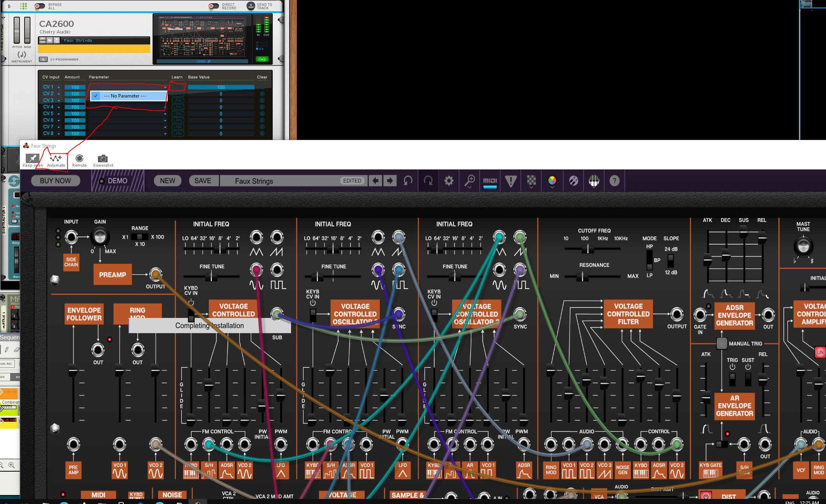Click the SAVE preset button
This screenshot has width=826, height=504.
click(203, 181)
